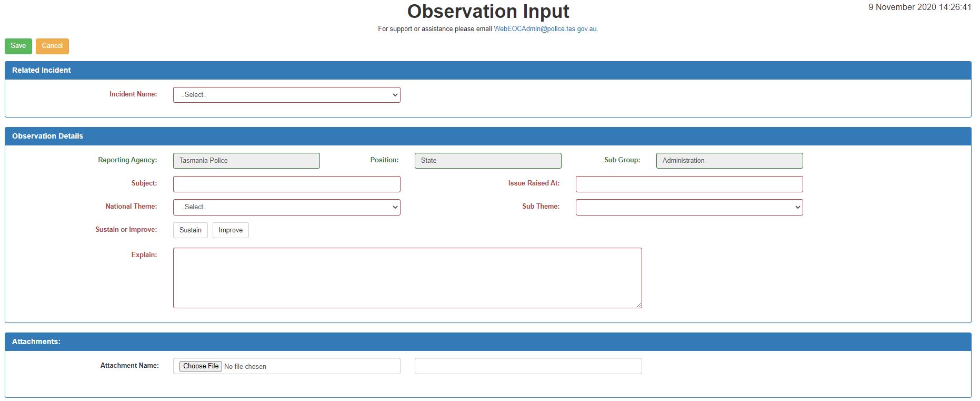
Task: Focus the attachment name text box
Action: pos(528,366)
